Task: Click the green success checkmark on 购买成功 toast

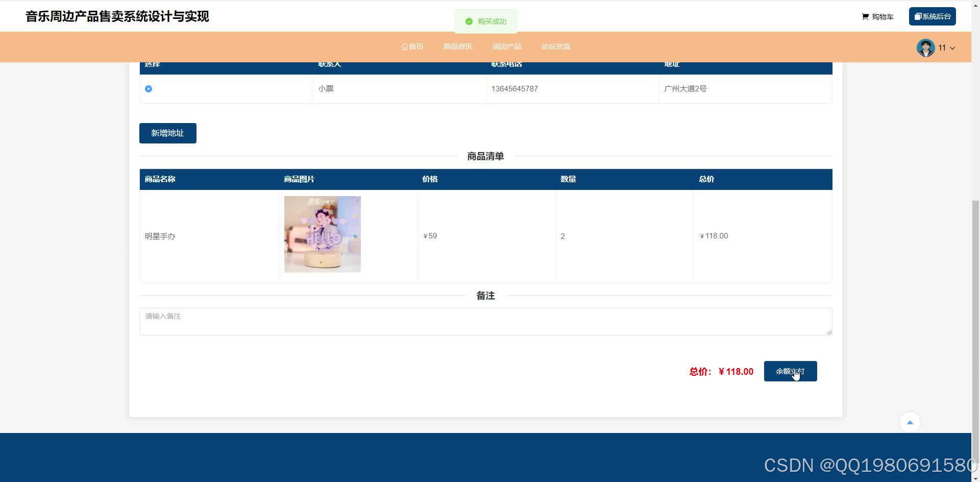Action: 469,21
